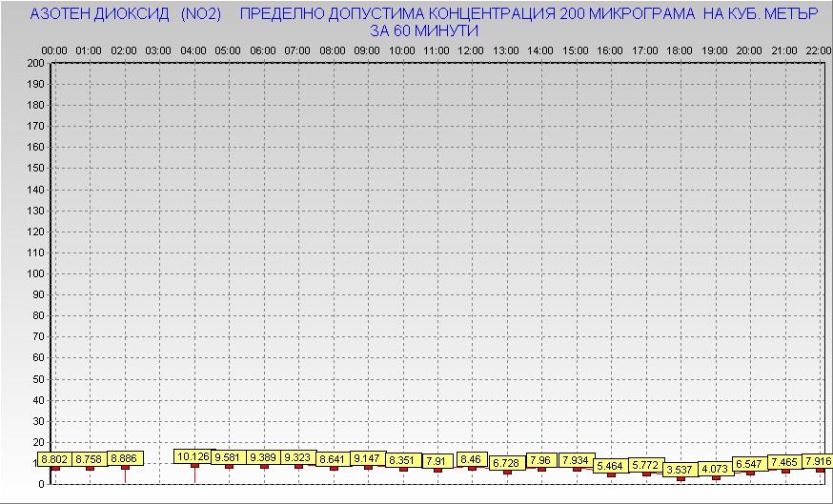Click the 9.389 value label
Viewport: 833px width, 504px height.
[x=263, y=458]
